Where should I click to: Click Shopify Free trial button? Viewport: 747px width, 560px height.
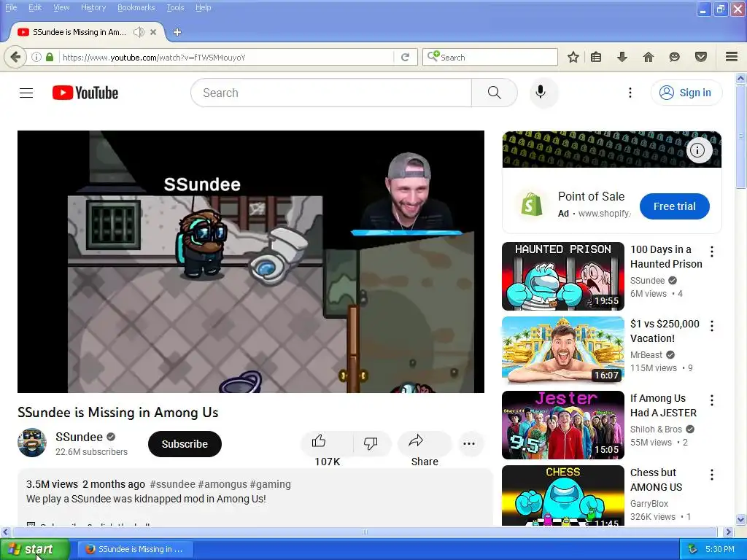[675, 206]
